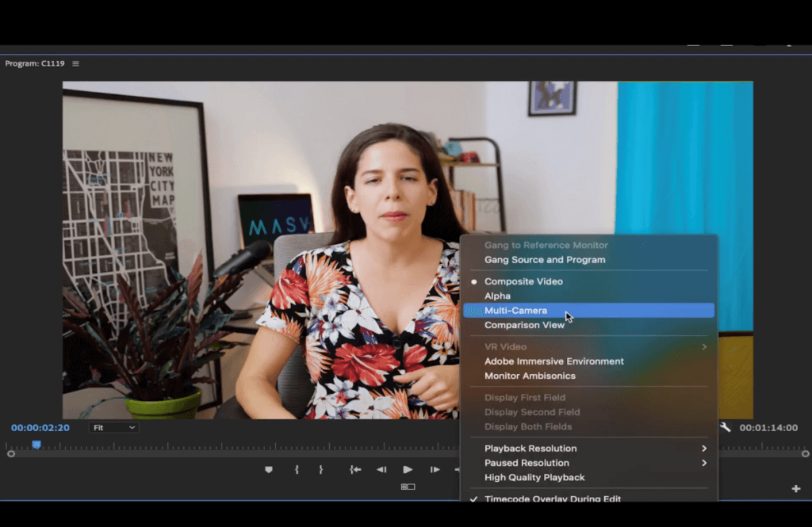Choose Comparison View mode
Screen dimensions: 812x527
525,325
